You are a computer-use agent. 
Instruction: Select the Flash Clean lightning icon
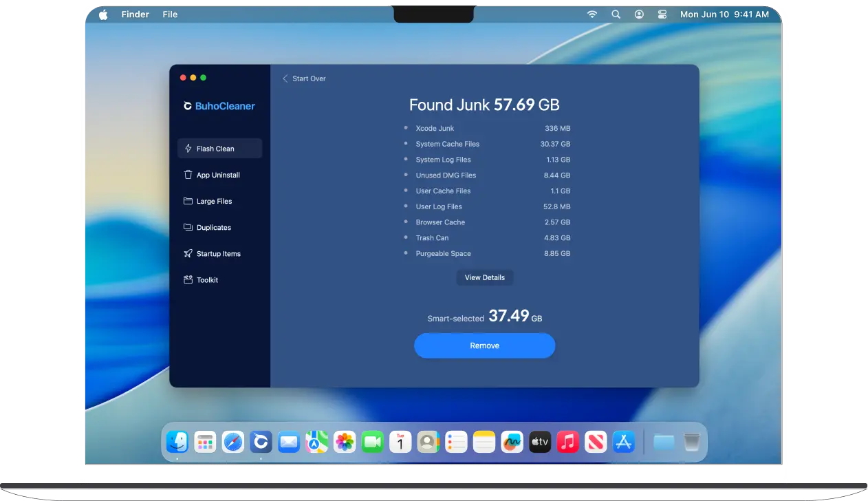pyautogui.click(x=188, y=149)
